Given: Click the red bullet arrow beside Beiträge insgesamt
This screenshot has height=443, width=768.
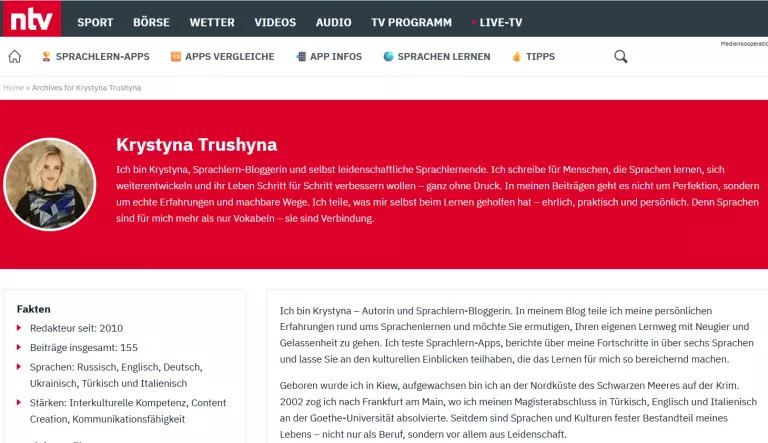Looking at the screenshot, I should (x=19, y=347).
